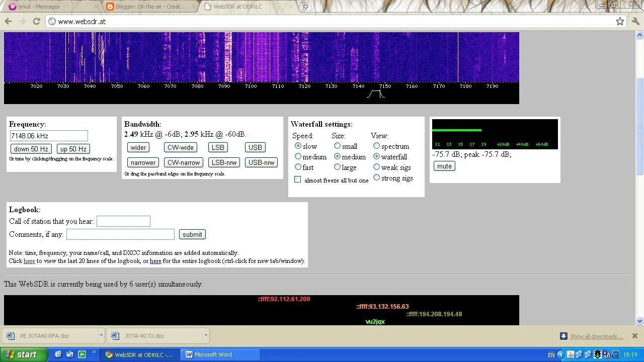Launch uTorrent from the quick launch bar
The width and height of the screenshot is (644, 362).
coord(82,354)
